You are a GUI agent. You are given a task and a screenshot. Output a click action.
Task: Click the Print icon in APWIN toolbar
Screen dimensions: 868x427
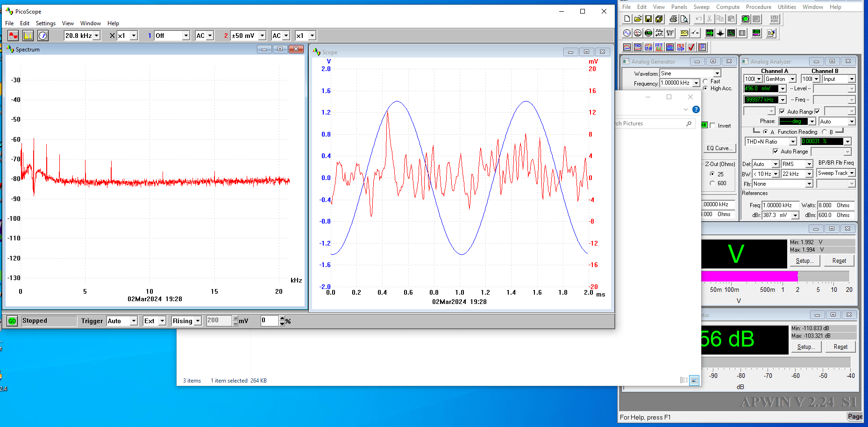[x=673, y=19]
